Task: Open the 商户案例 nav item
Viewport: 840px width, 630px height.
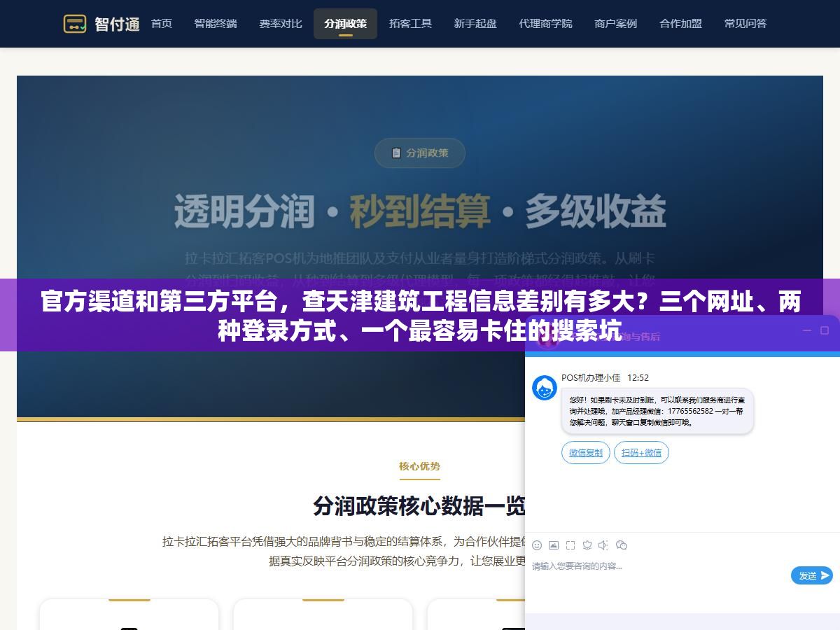Action: (616, 24)
